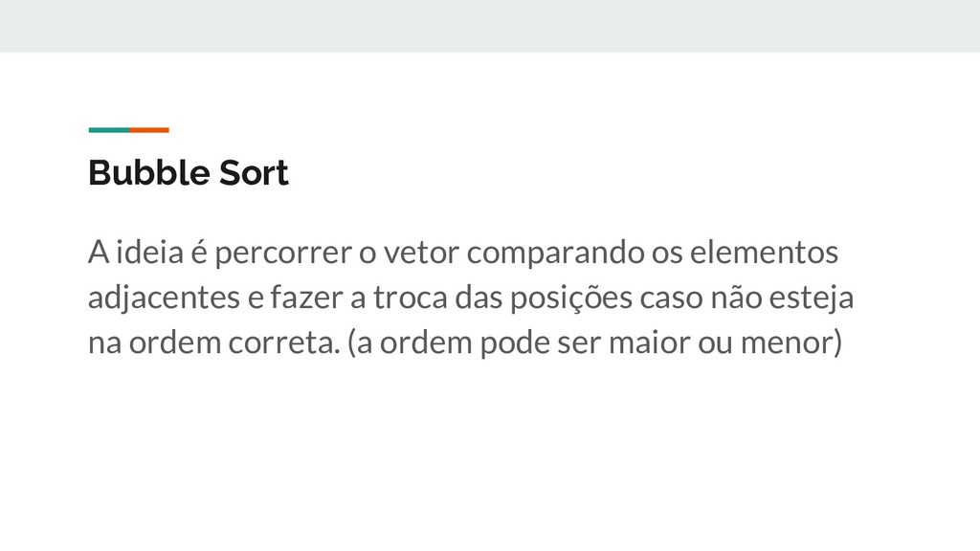Click the word "troca" in second line
980x551 pixels.
tap(411, 298)
